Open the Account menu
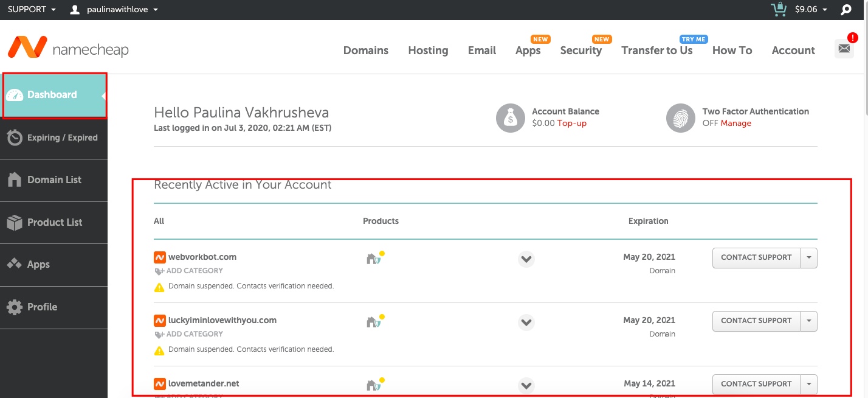868x398 pixels. tap(793, 51)
